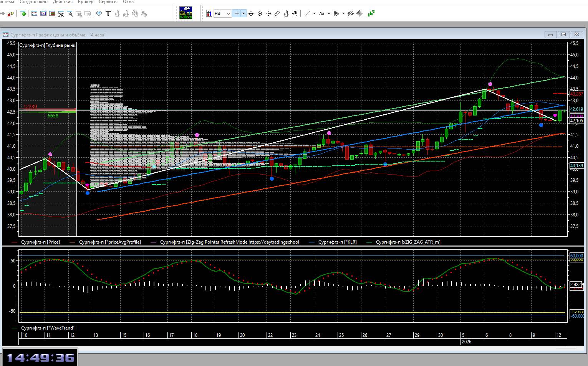Image resolution: width=588 pixels, height=366 pixels.
Task: Click the bold T text icon
Action: (x=108, y=13)
